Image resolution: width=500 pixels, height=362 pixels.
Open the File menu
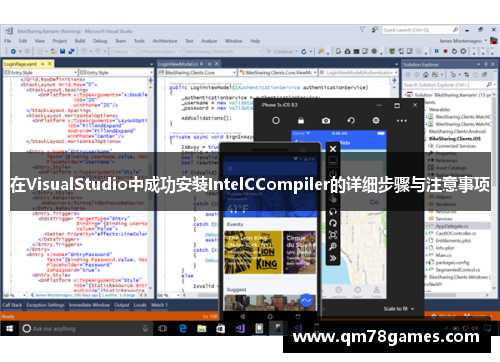(7, 41)
